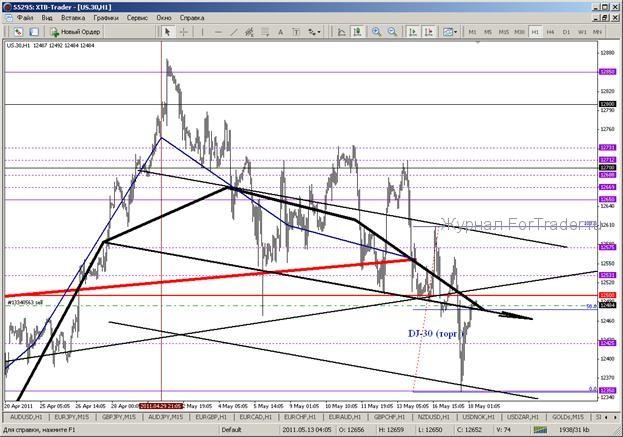The height and width of the screenshot is (437, 623).
Task: Open the USDZAR,H1 chart tab
Action: (523, 417)
